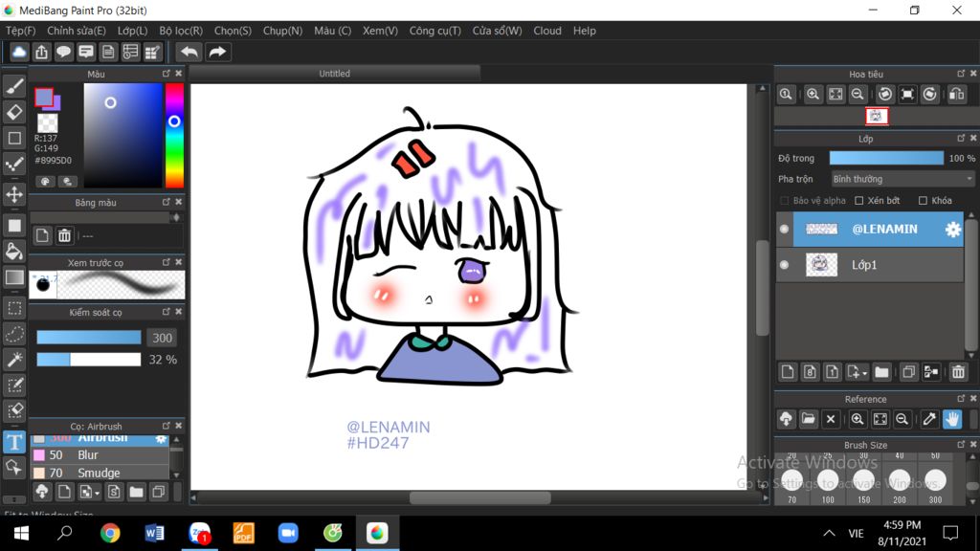Select the Smudge brush
The width and height of the screenshot is (980, 551).
point(100,473)
